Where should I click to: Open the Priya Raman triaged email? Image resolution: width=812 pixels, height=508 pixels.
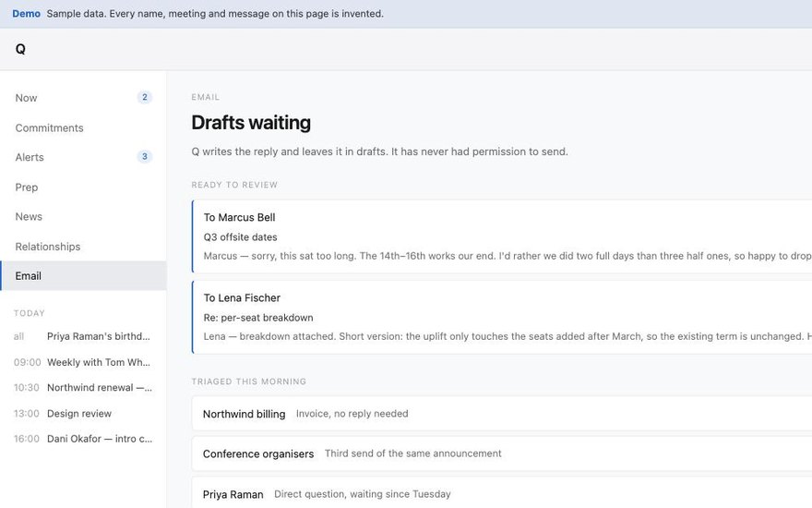click(x=501, y=493)
